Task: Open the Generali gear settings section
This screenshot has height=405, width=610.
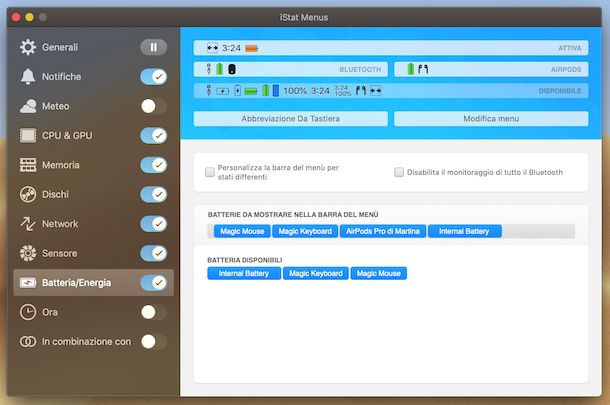Action: [x=28, y=47]
